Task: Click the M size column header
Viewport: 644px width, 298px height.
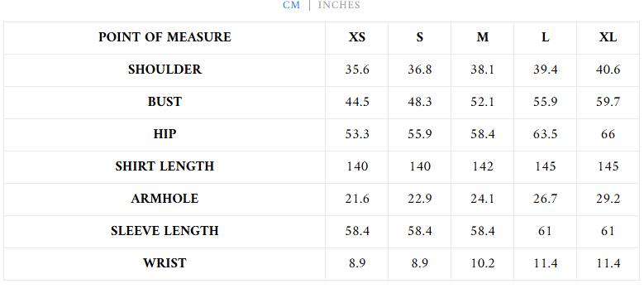Action: coord(483,37)
